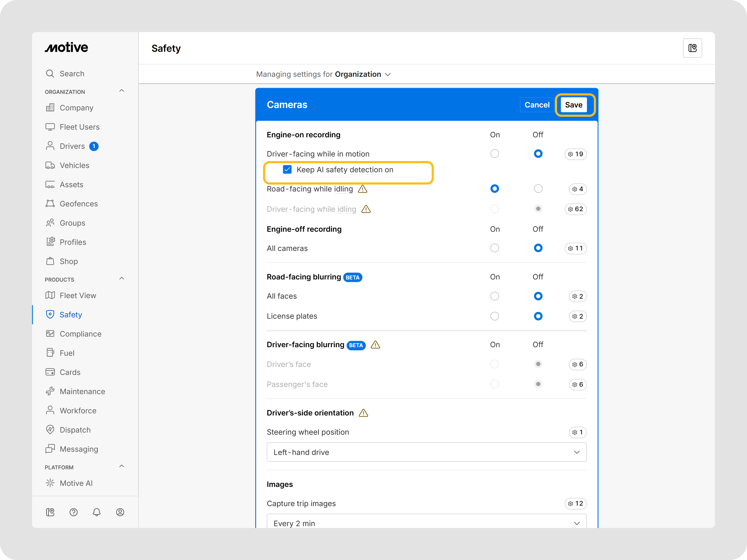Collapse the Organization sidebar section
This screenshot has width=747, height=560.
[x=122, y=91]
